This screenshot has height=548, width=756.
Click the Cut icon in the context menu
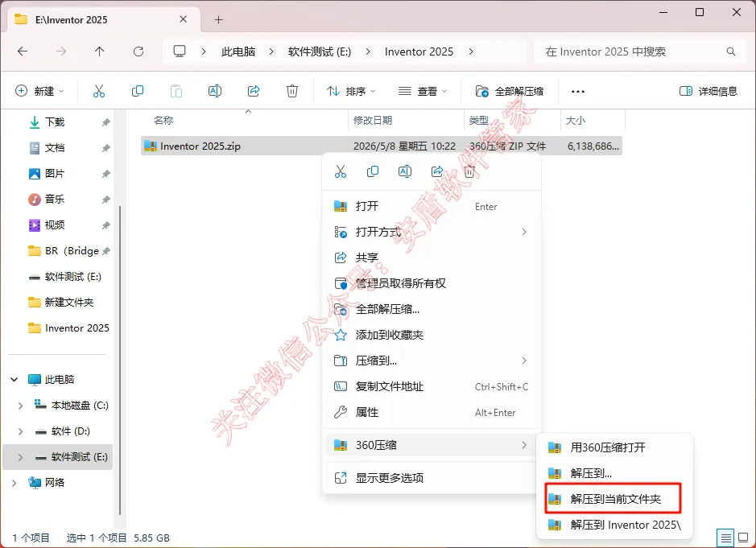click(x=341, y=171)
